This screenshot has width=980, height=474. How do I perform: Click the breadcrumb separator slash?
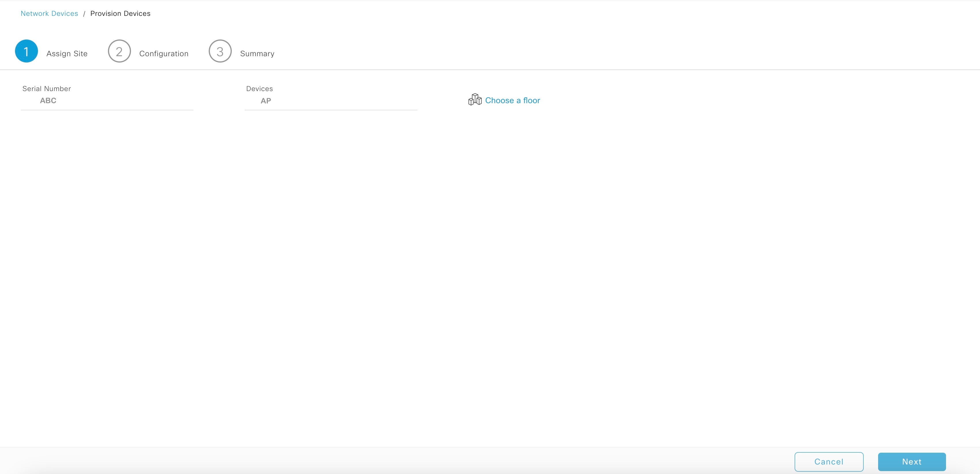[x=84, y=13]
